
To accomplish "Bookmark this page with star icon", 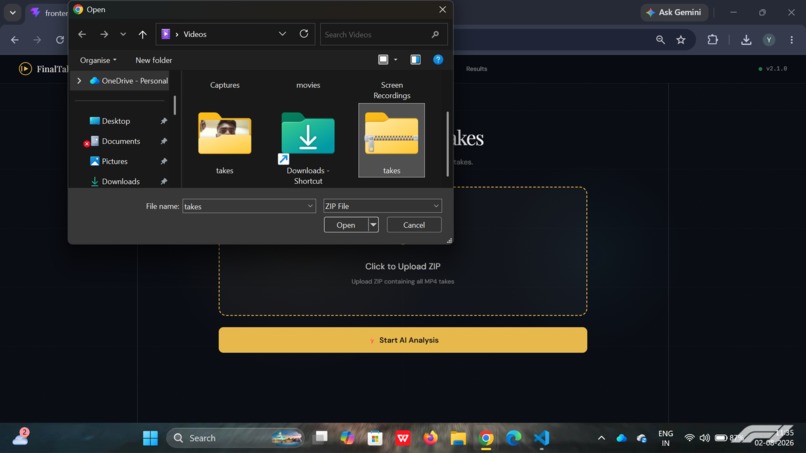I will [x=681, y=40].
